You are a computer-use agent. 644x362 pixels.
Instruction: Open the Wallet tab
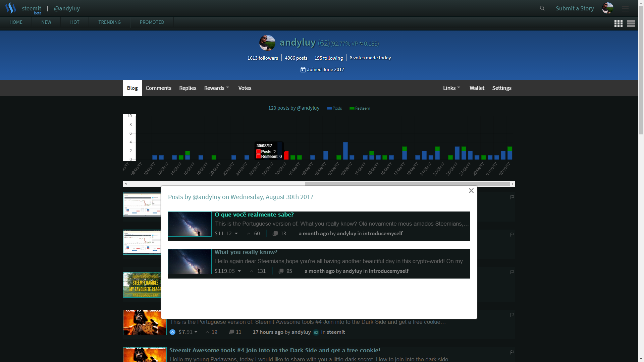(477, 88)
